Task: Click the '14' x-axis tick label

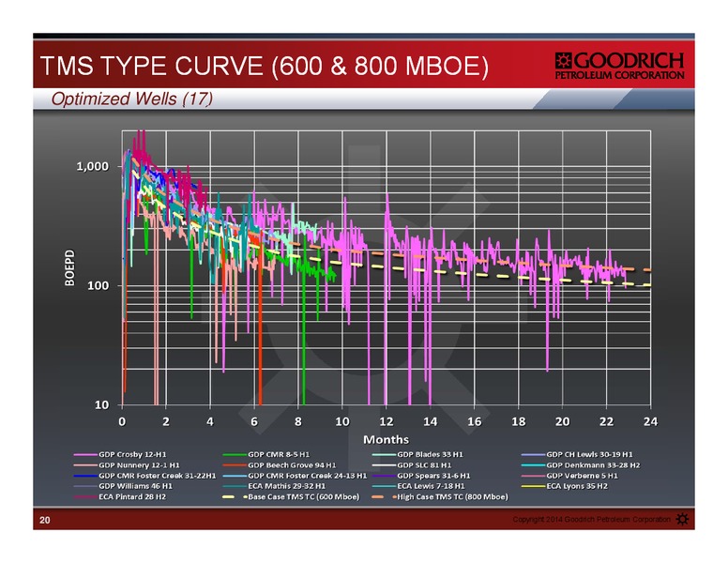Action: coord(431,421)
